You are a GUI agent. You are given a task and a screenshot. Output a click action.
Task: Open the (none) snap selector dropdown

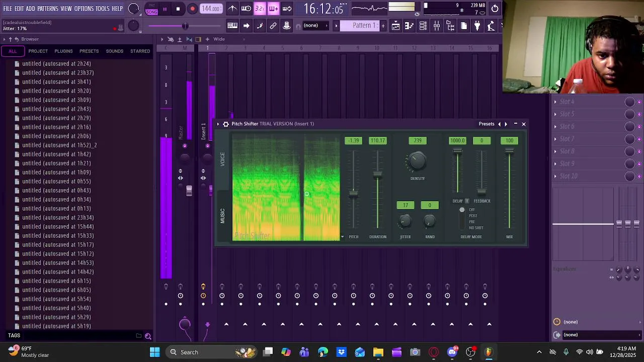(315, 26)
